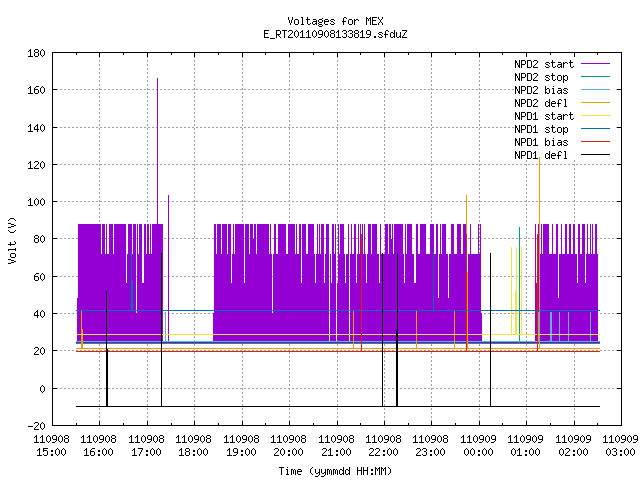
Task: Click the 160 y-axis tick label
Action: coord(36,90)
